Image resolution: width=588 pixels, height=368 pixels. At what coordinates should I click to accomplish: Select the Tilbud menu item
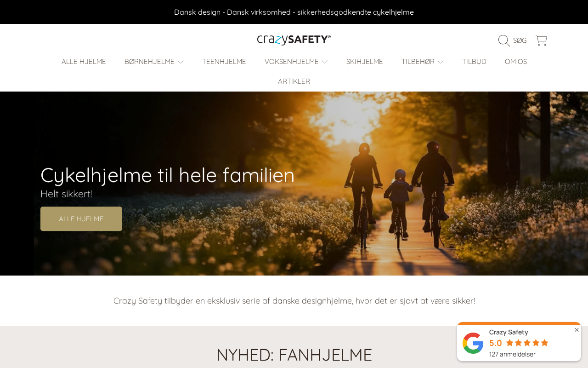point(474,62)
